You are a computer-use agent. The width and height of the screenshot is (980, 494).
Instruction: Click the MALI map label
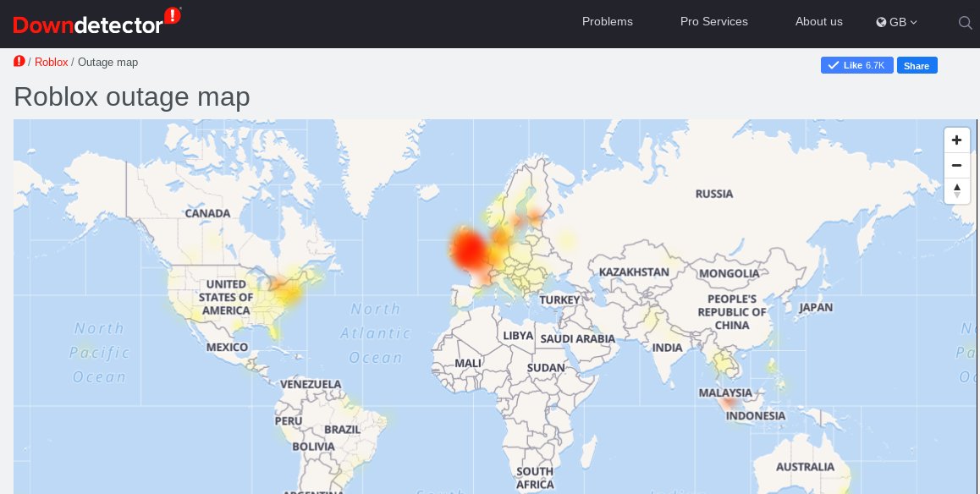click(467, 363)
